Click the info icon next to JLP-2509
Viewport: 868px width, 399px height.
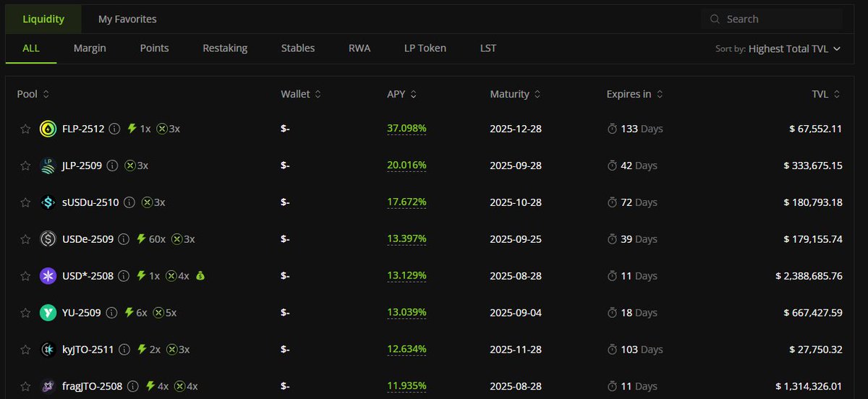(112, 166)
